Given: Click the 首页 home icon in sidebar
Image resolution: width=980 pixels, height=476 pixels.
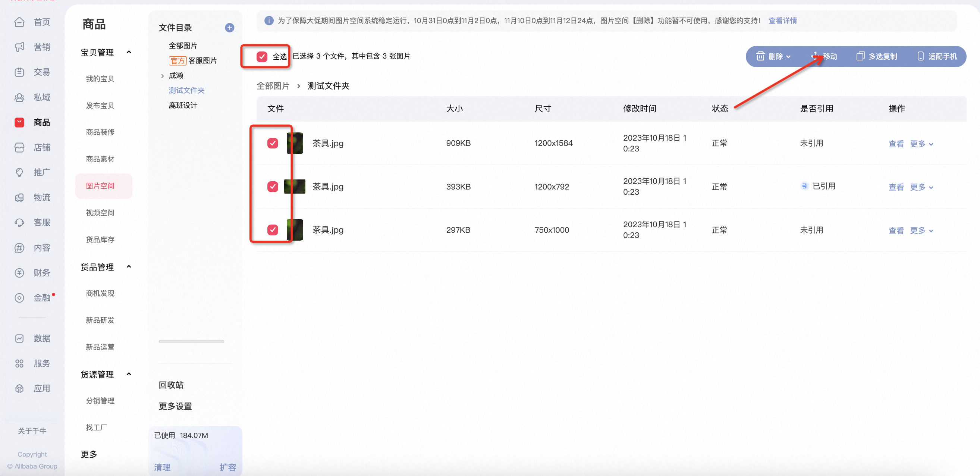Looking at the screenshot, I should pyautogui.click(x=19, y=22).
